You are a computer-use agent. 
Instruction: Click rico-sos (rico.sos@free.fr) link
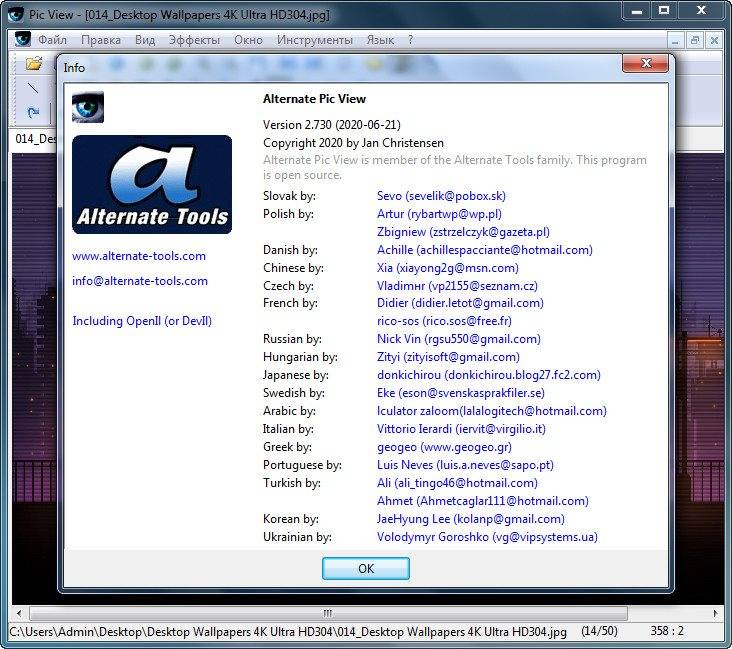[x=444, y=321]
